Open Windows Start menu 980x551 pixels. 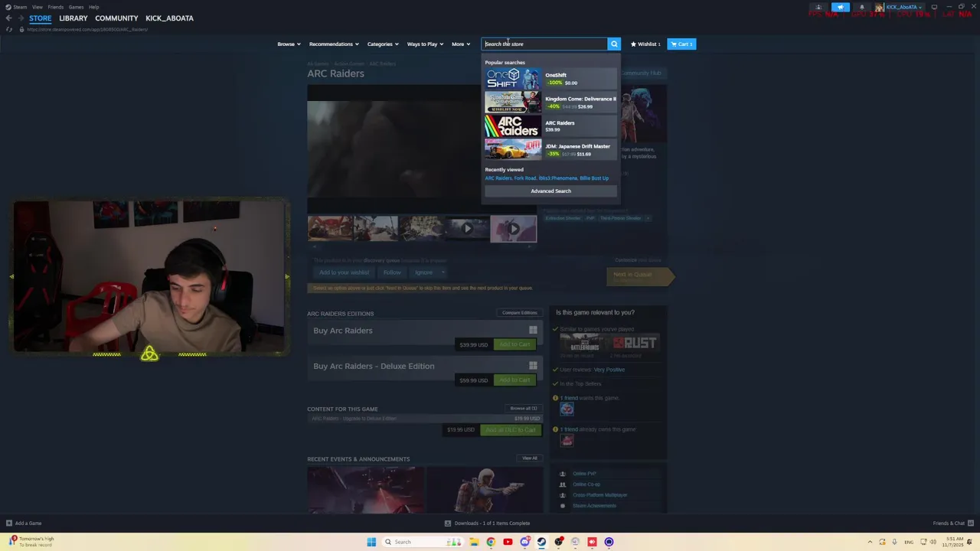click(x=371, y=542)
